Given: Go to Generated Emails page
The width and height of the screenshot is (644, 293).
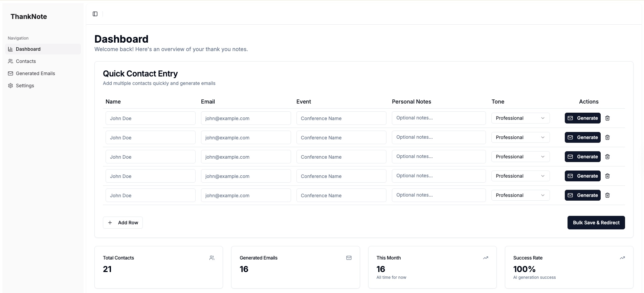Looking at the screenshot, I should [x=35, y=73].
